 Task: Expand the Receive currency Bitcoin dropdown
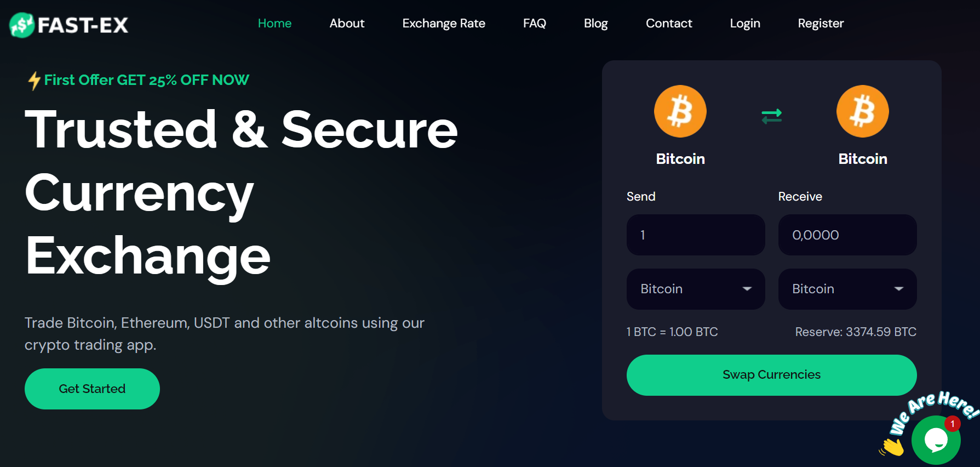(847, 289)
